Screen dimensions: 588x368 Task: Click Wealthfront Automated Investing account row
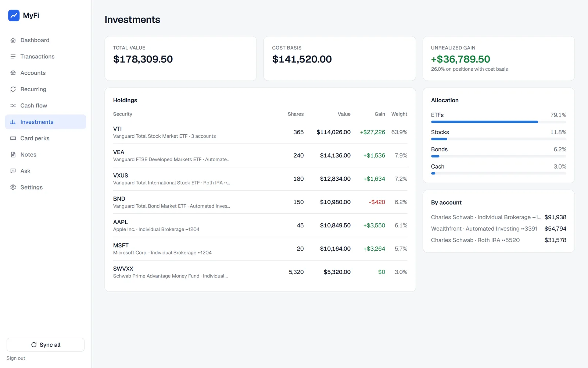click(499, 229)
